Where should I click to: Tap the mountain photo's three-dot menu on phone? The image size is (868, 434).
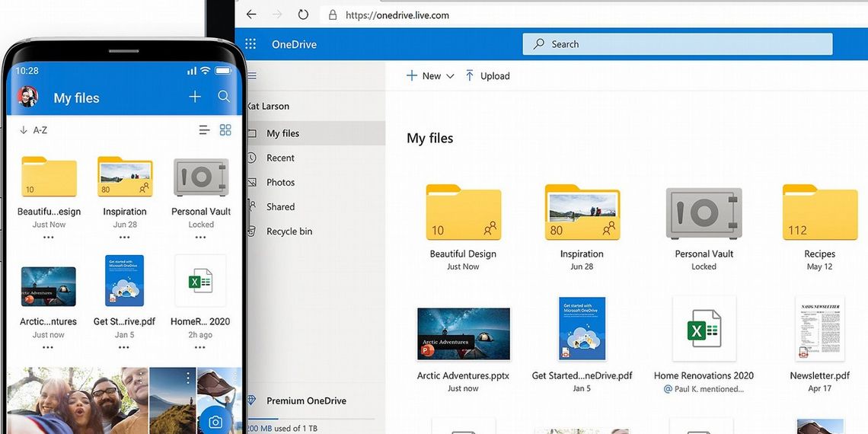pos(188,378)
